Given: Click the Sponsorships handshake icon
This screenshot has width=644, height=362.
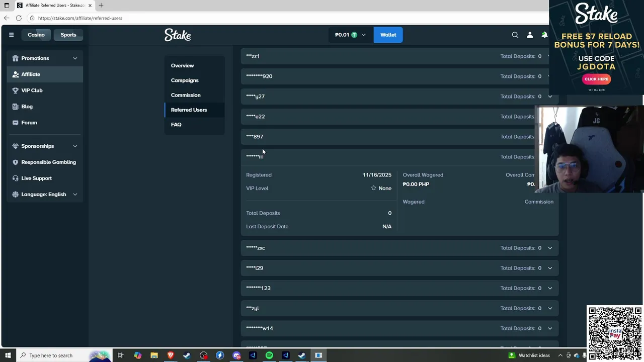Looking at the screenshot, I should point(16,146).
